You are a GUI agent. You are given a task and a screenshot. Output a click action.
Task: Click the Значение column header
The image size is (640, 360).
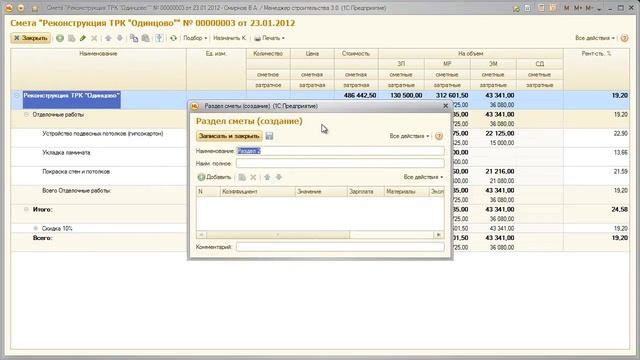tap(321, 191)
